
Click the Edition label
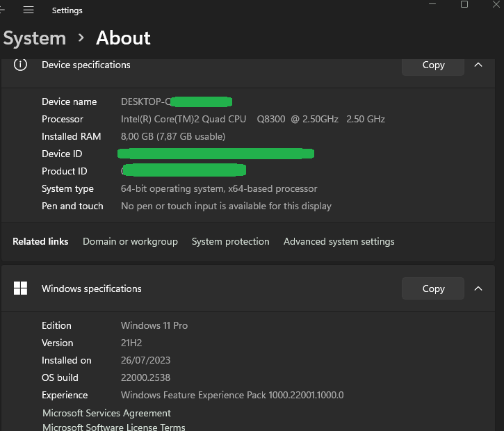point(56,325)
